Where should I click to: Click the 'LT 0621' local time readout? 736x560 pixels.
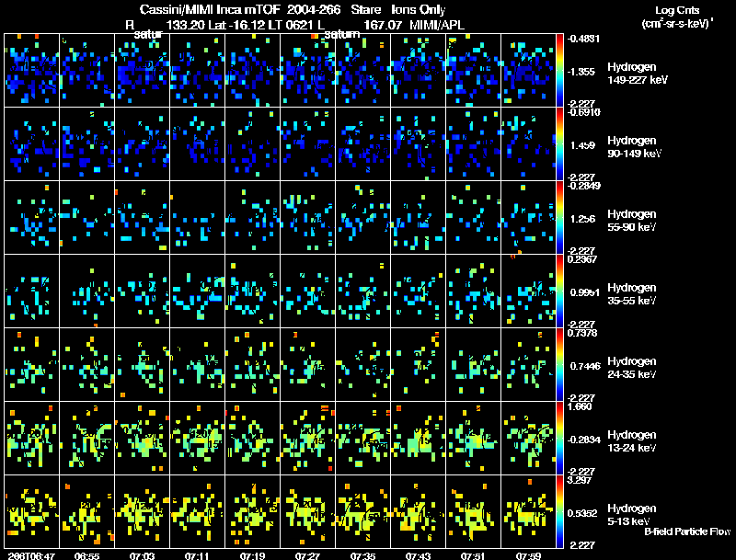click(x=289, y=25)
